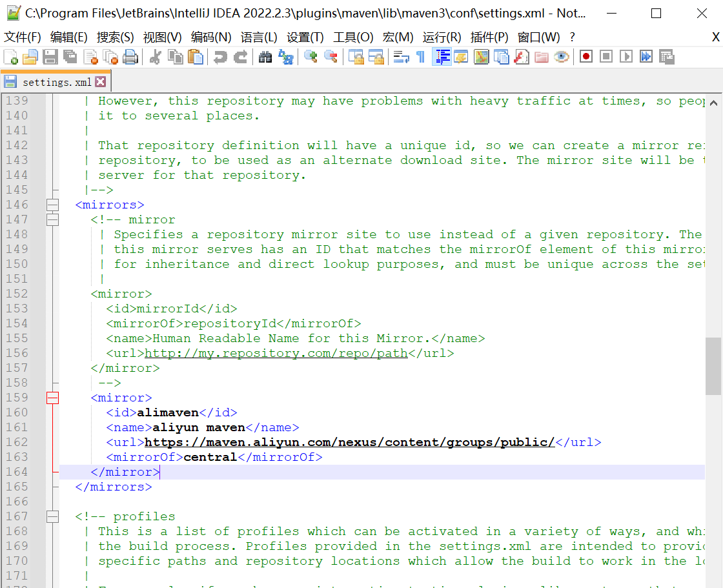The height and width of the screenshot is (588, 723).
Task: Toggle show all characters pilcrow icon
Action: pyautogui.click(x=420, y=57)
